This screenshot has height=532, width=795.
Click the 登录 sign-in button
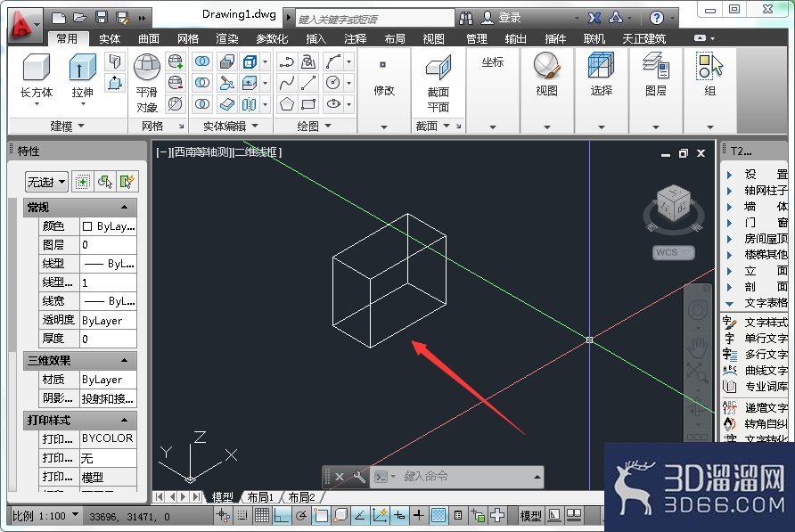tap(502, 18)
